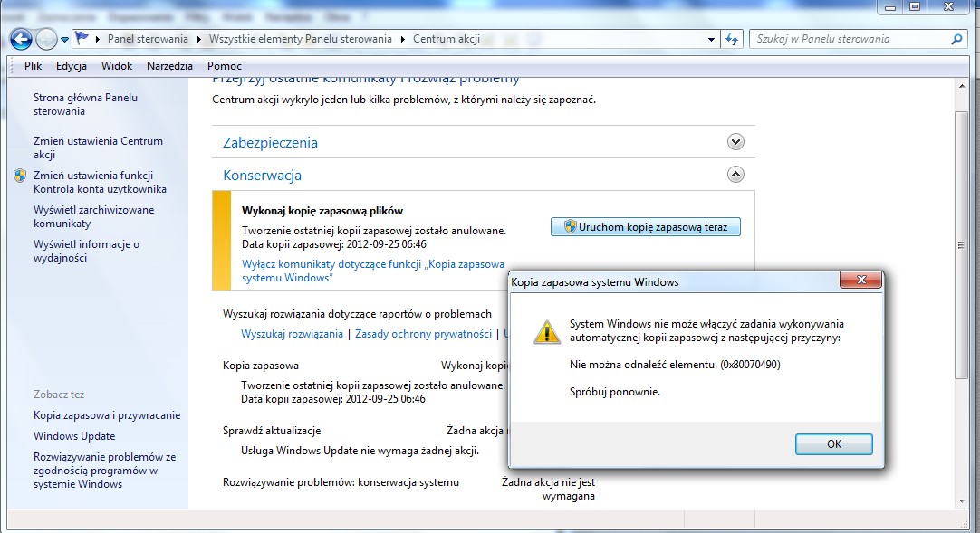Image resolution: width=980 pixels, height=533 pixels.
Task: Go to 'Strona główna Panelu sterowania'
Action: click(x=86, y=104)
